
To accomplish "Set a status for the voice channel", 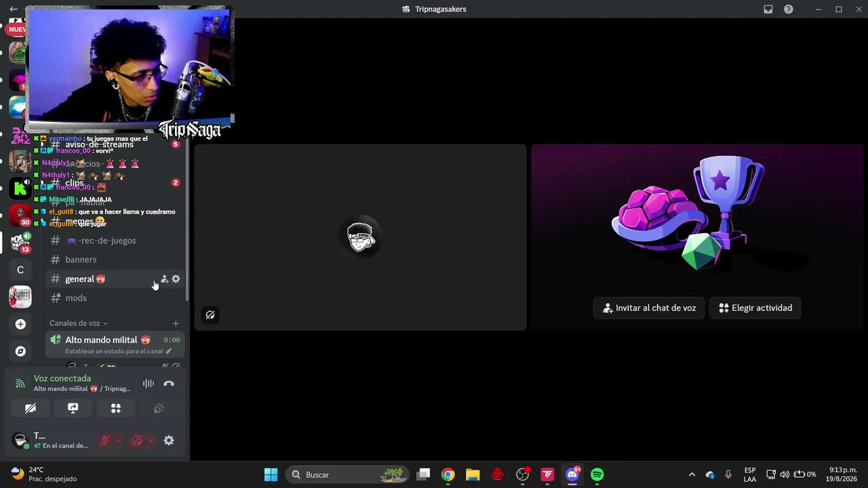I will point(119,351).
